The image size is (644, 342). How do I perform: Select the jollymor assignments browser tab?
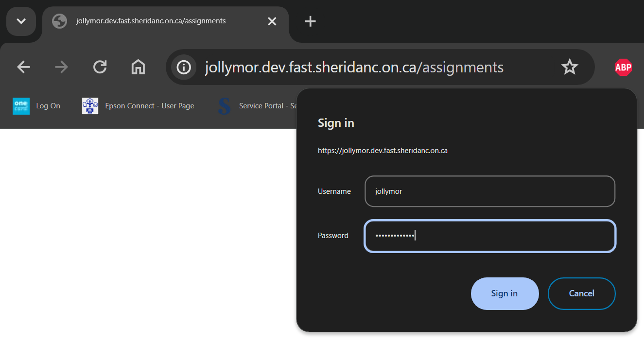(x=151, y=21)
